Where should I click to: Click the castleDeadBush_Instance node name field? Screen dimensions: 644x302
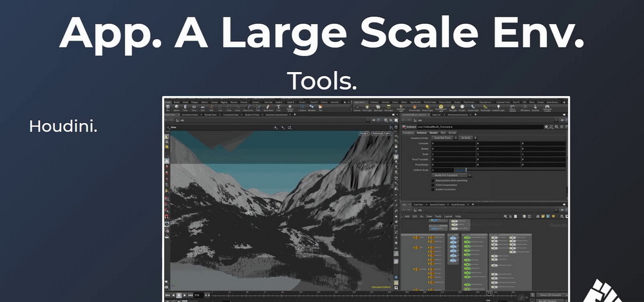[x=479, y=127]
